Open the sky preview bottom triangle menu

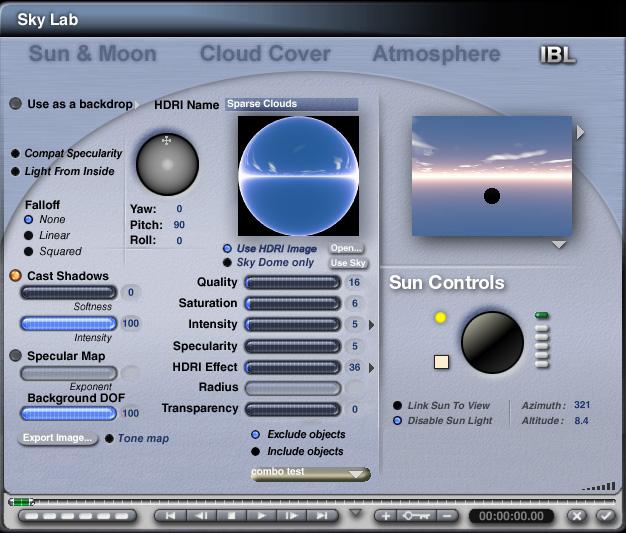[x=559, y=244]
